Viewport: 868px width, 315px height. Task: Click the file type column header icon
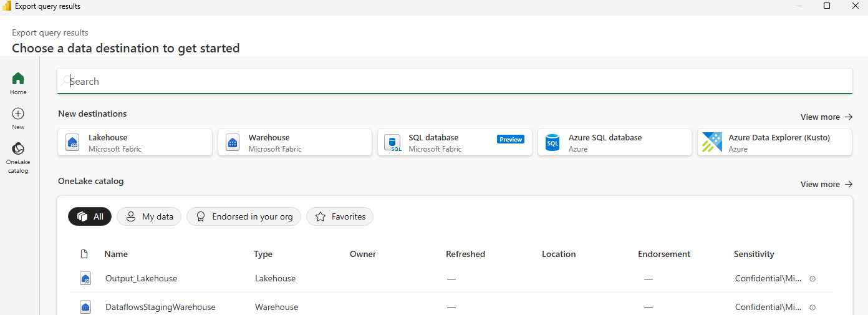(x=85, y=254)
